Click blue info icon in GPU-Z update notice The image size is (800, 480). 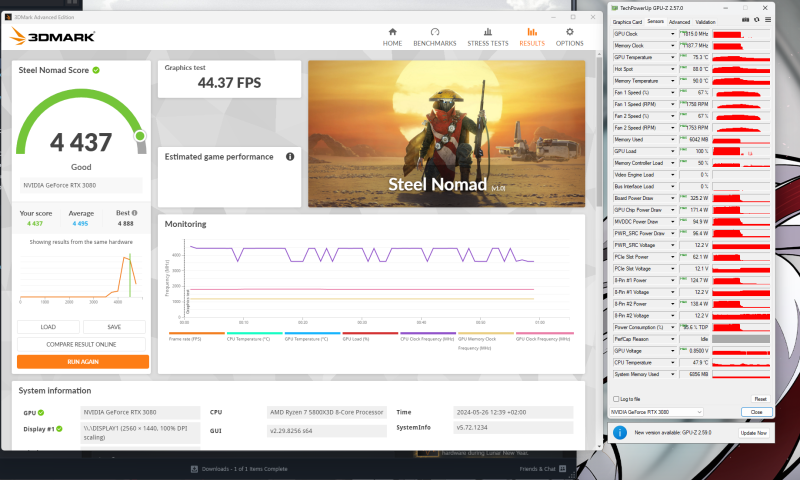click(620, 433)
